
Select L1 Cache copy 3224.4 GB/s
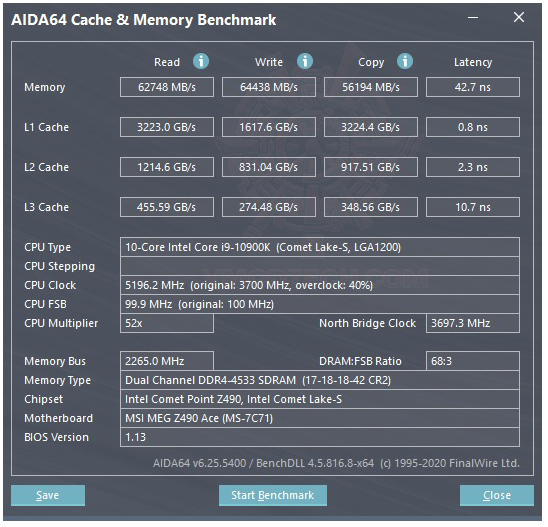pyautogui.click(x=372, y=128)
